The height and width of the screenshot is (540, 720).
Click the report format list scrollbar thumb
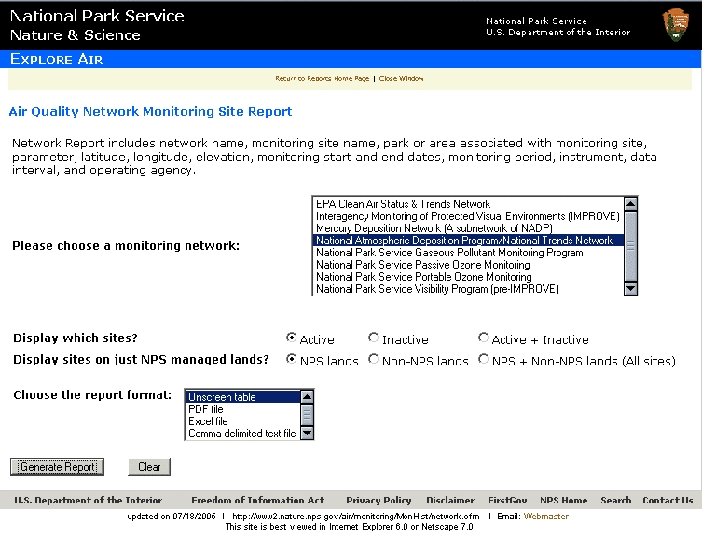pos(307,415)
